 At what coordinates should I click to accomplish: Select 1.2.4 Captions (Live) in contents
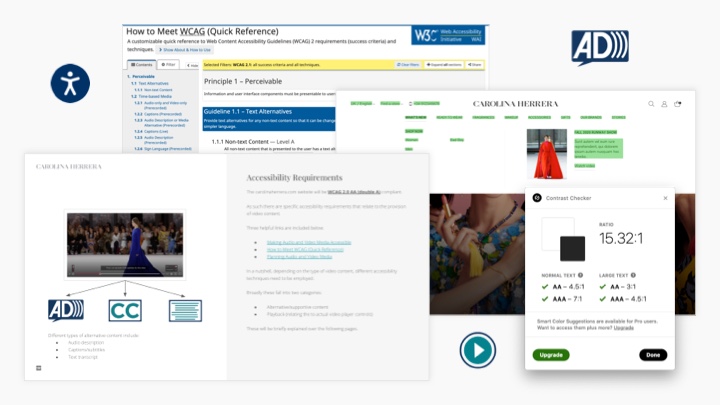(150, 131)
